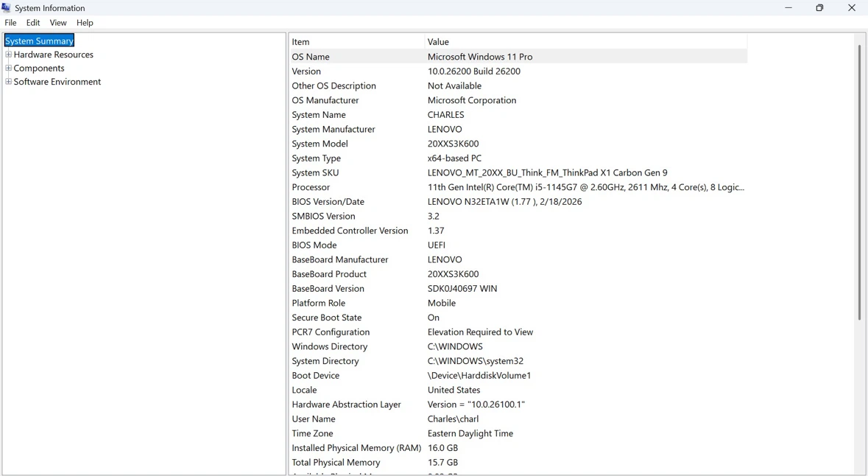This screenshot has height=476, width=868.
Task: Select the SMBIOS Version row label
Action: (323, 216)
